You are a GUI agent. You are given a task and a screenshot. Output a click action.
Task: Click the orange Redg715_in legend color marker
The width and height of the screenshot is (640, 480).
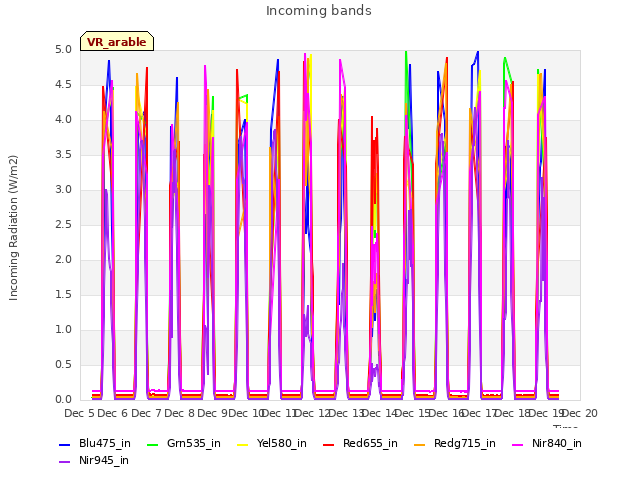(419, 444)
